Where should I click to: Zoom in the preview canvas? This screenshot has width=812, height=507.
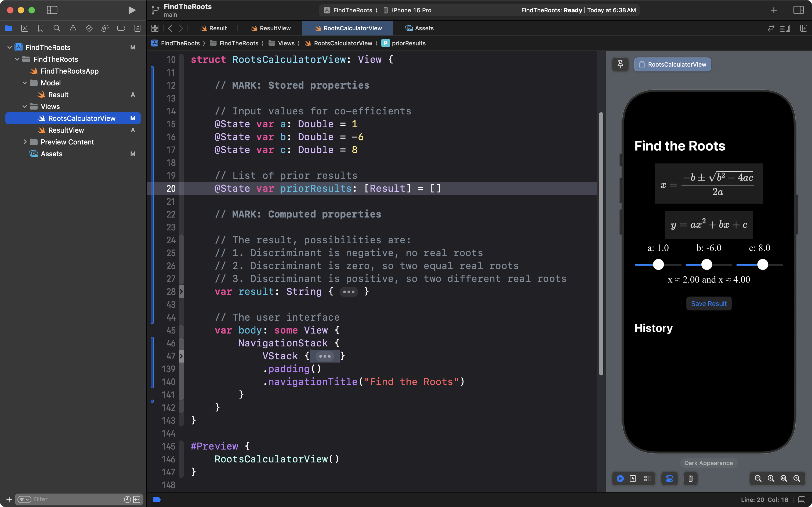(797, 479)
